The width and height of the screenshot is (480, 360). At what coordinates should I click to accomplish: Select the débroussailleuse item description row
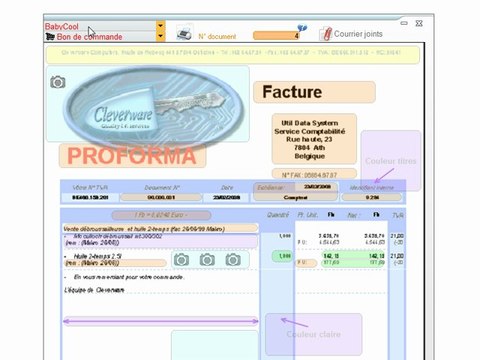coord(161,240)
